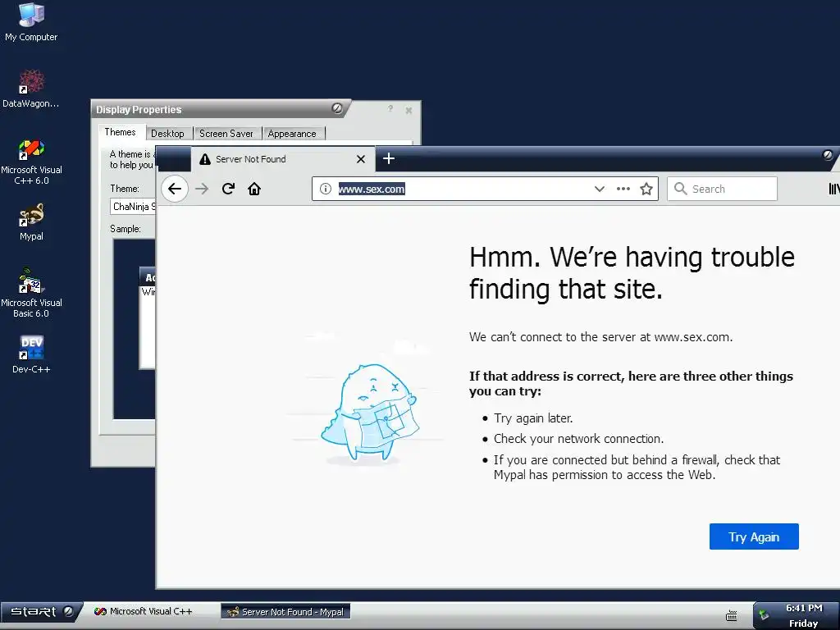Screen dimensions: 840x630
Task: Click 'Try again later.' bullet text
Action: (533, 418)
